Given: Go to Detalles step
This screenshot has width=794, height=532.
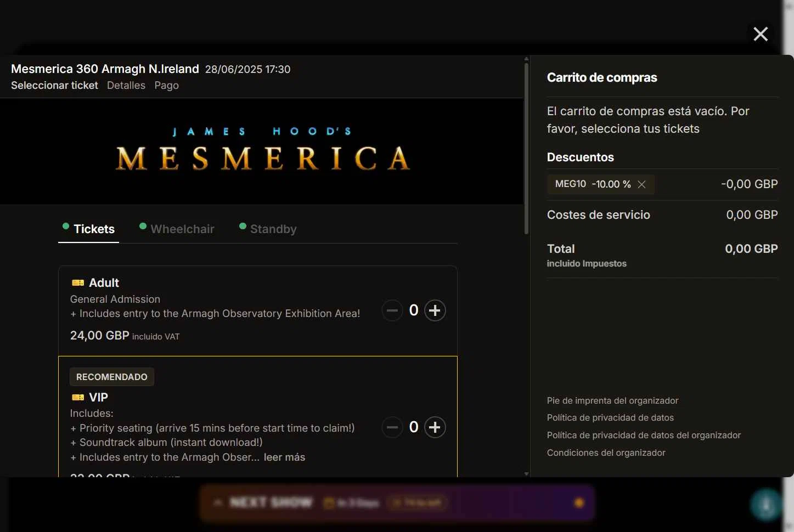Looking at the screenshot, I should pyautogui.click(x=126, y=85).
